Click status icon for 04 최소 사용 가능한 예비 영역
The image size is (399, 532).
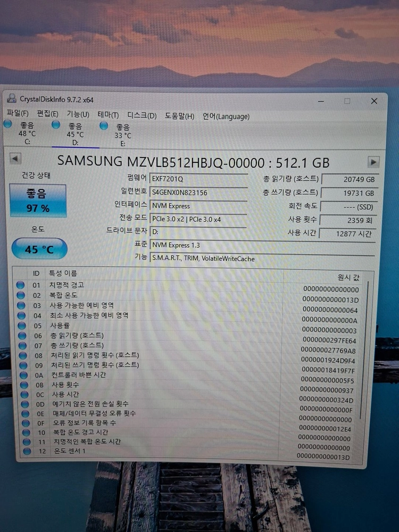[x=21, y=315]
